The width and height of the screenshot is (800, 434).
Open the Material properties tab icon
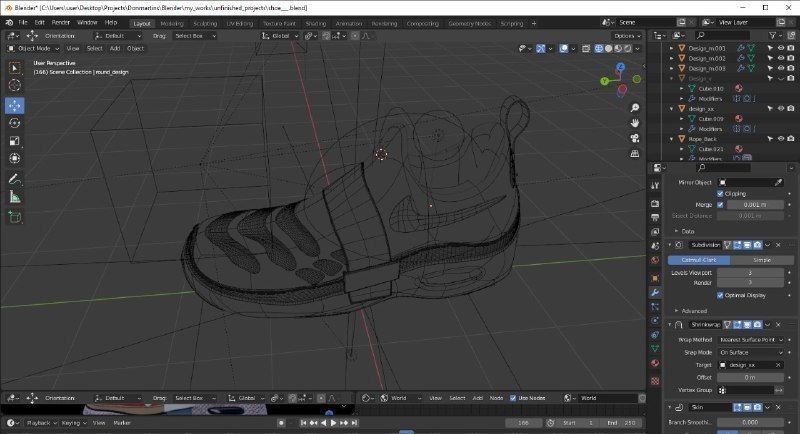point(655,363)
